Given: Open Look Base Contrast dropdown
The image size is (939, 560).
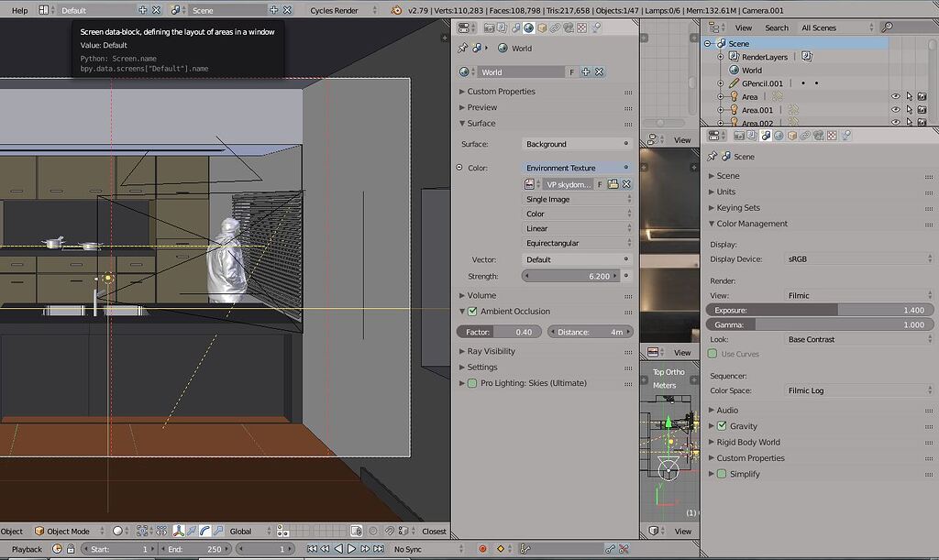Looking at the screenshot, I should point(858,339).
